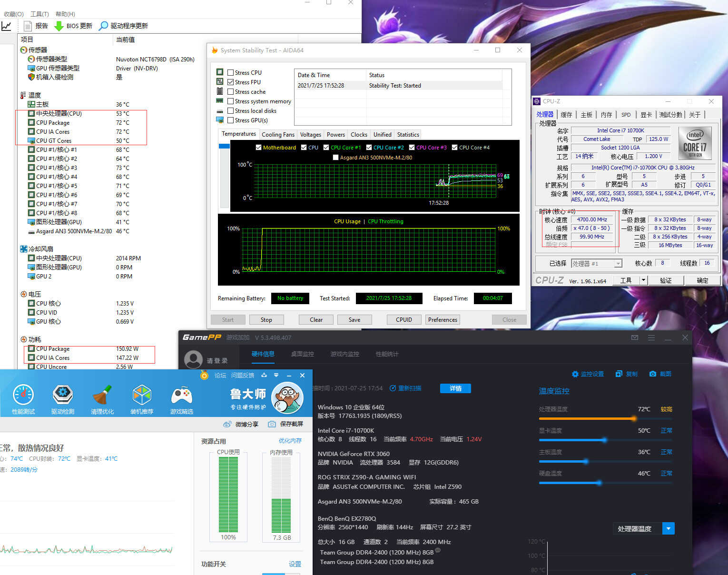
Task: Click Clear button in stability test
Action: click(316, 320)
